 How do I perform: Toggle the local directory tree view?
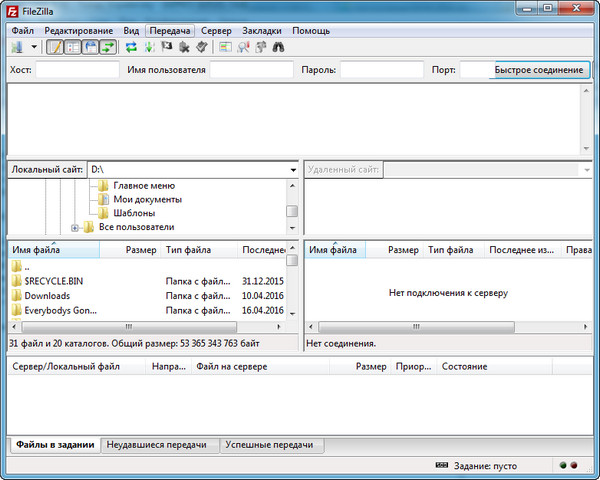pyautogui.click(x=72, y=47)
